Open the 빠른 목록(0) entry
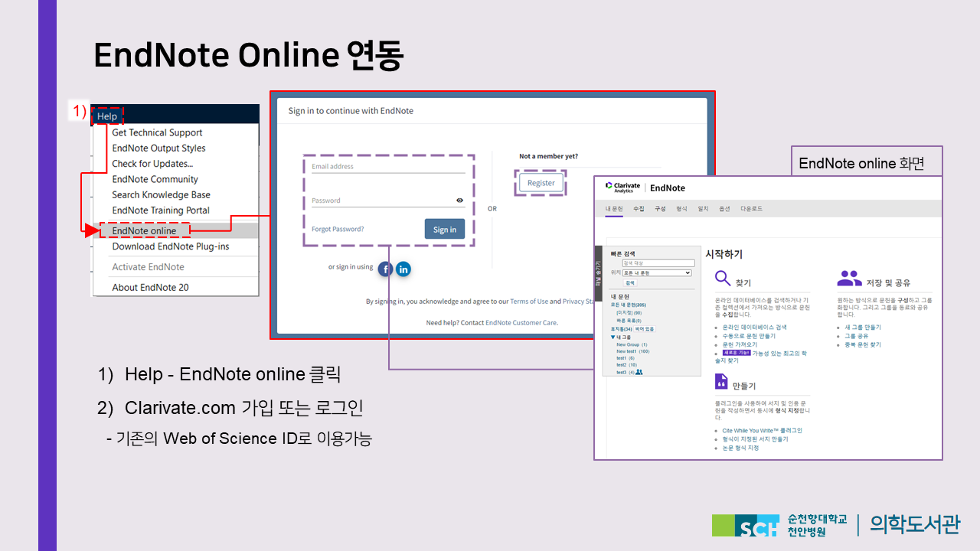The width and height of the screenshot is (980, 551). click(629, 321)
